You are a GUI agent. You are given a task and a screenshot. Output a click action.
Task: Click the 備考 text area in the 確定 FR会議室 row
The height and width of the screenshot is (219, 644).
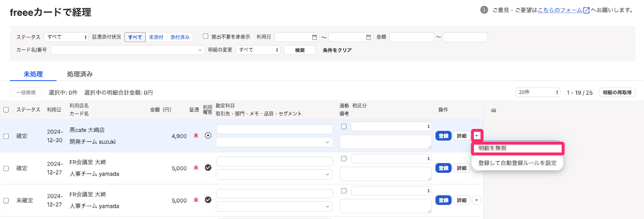coord(386,174)
